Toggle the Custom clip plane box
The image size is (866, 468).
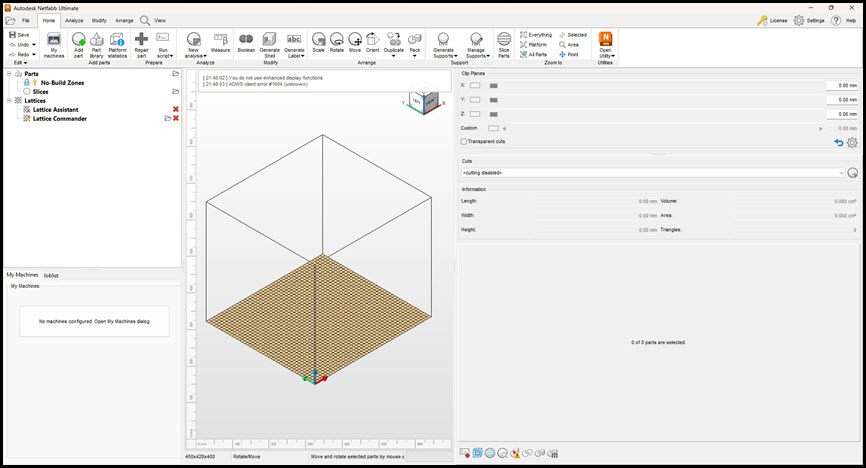click(493, 128)
